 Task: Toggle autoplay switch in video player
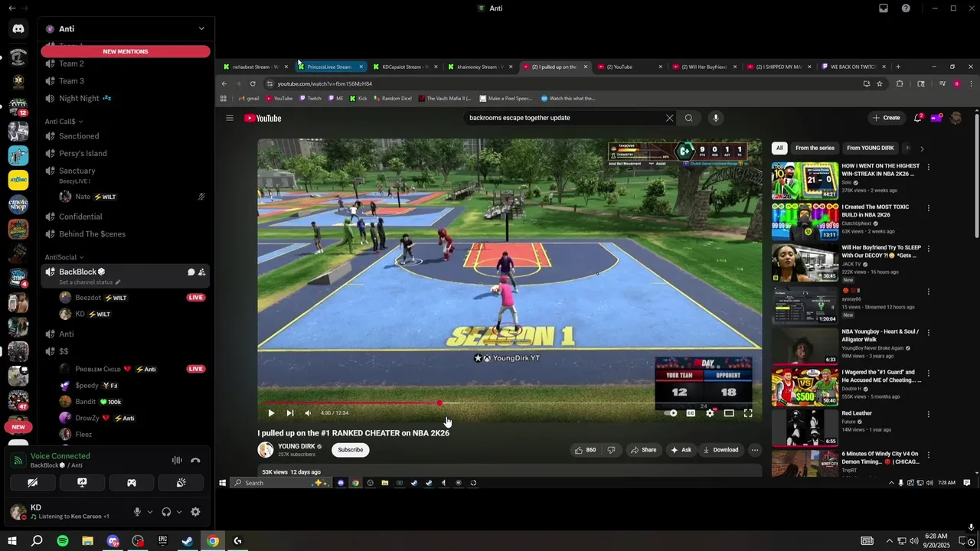pos(671,412)
